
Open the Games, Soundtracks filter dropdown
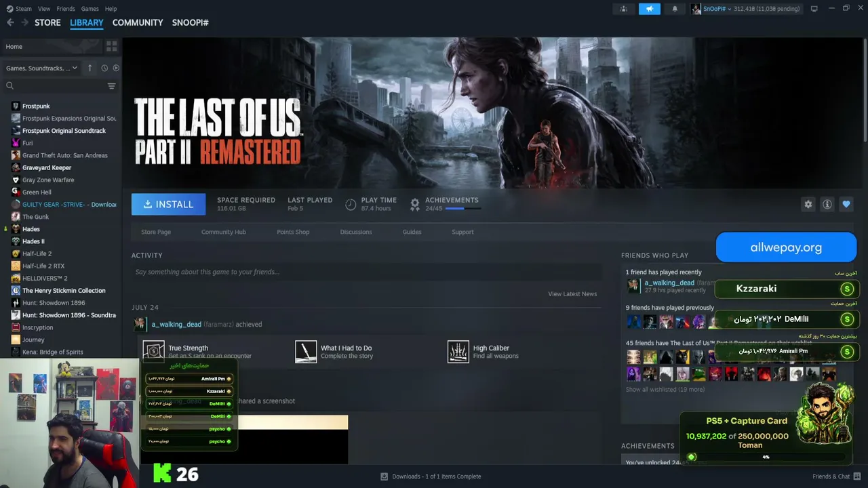pyautogui.click(x=41, y=68)
